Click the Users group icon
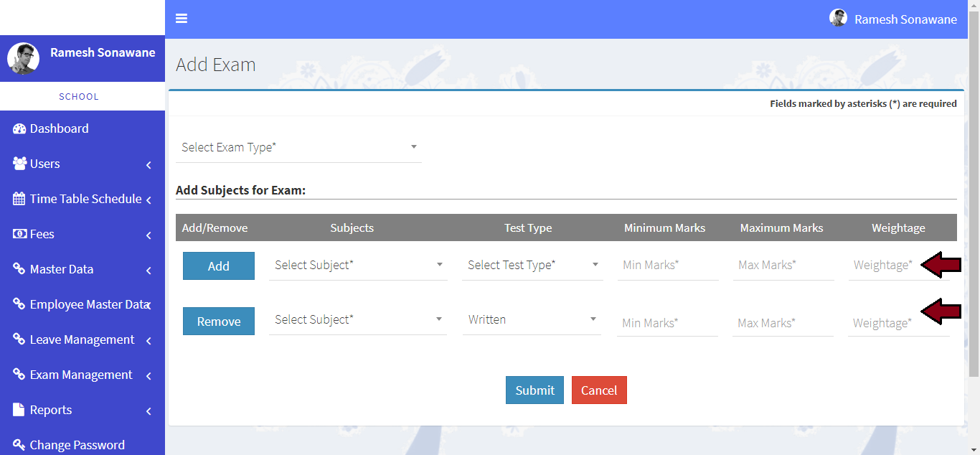 19,164
